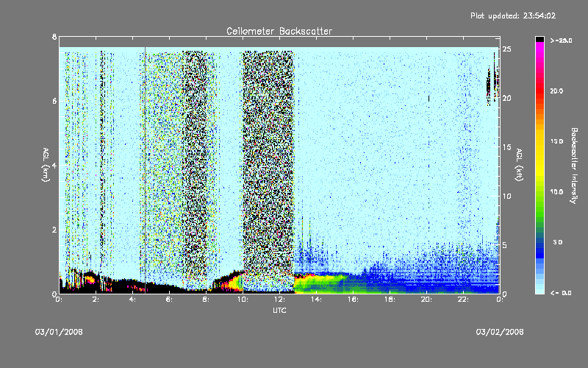The width and height of the screenshot is (588, 368).
Task: Select the "UTC" x-axis label
Action: click(279, 310)
